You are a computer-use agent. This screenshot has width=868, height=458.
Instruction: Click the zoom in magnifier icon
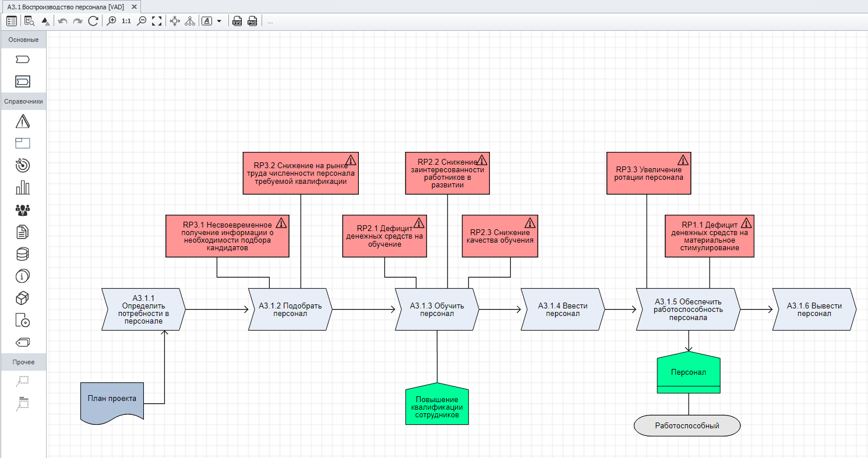111,21
